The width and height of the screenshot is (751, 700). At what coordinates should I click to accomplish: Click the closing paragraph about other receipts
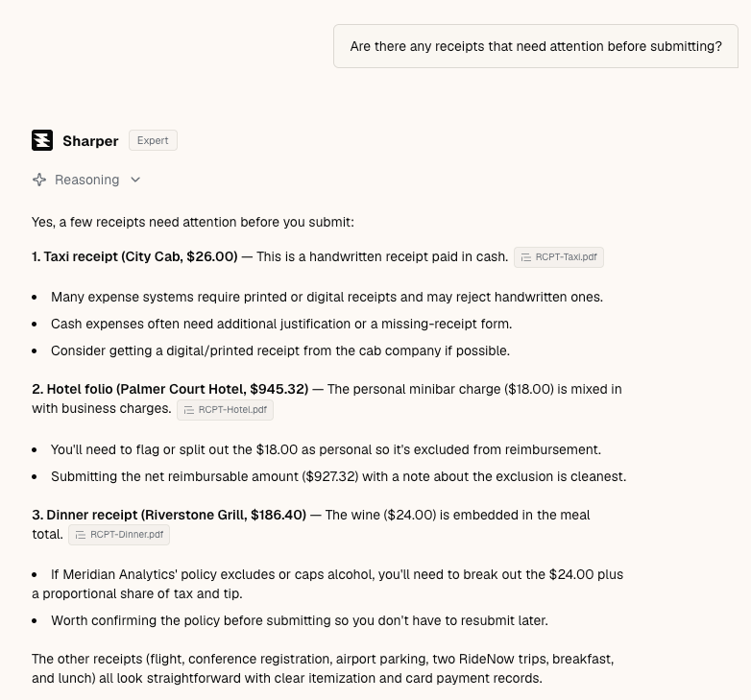(323, 668)
